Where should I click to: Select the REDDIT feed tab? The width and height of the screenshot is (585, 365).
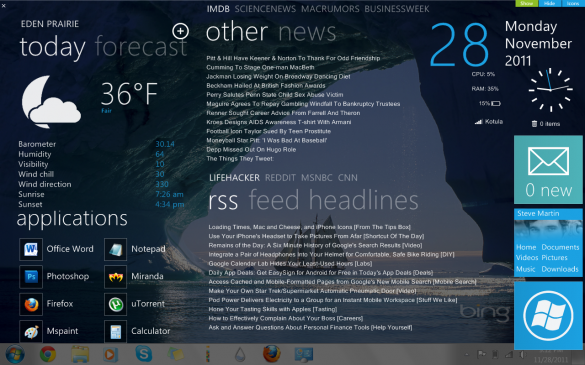pyautogui.click(x=280, y=178)
